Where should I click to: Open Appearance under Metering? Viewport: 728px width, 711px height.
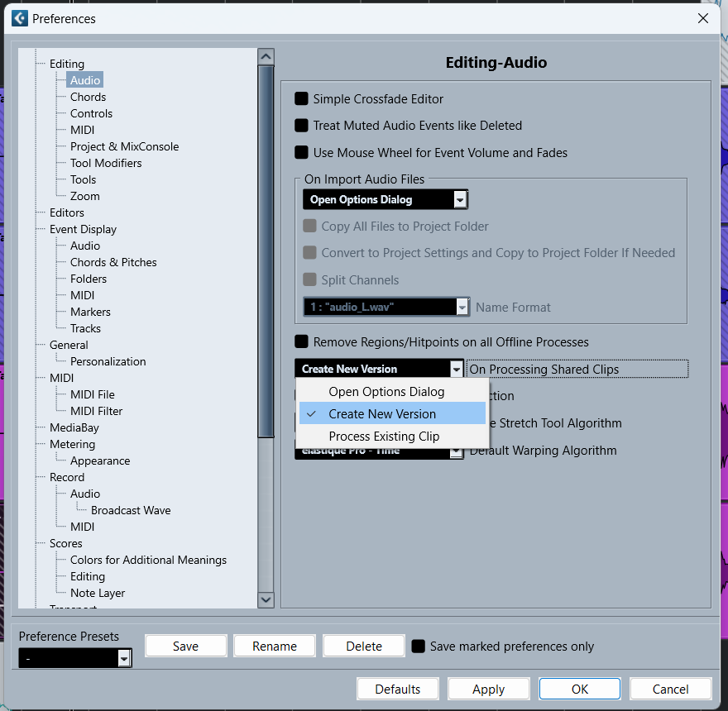click(x=100, y=460)
